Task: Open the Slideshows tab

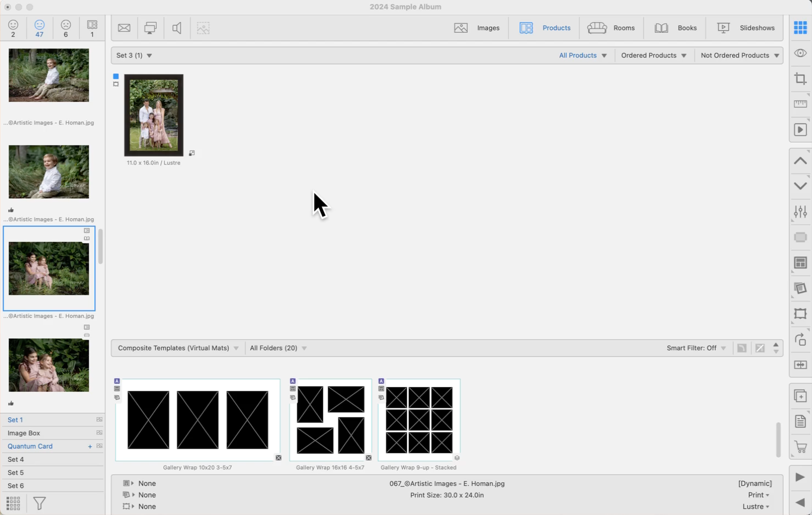Action: [x=746, y=28]
